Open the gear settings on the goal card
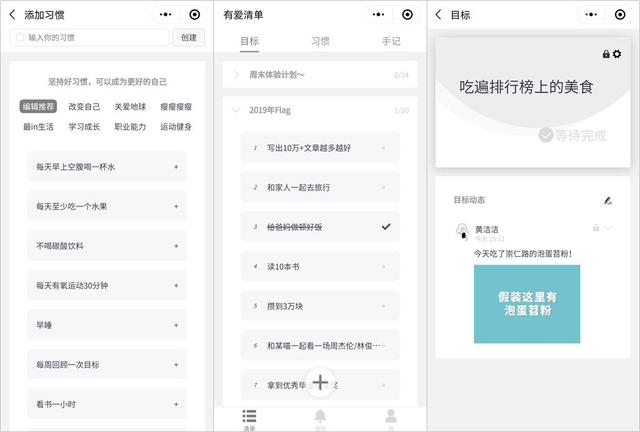The height and width of the screenshot is (432, 640). coord(617,54)
